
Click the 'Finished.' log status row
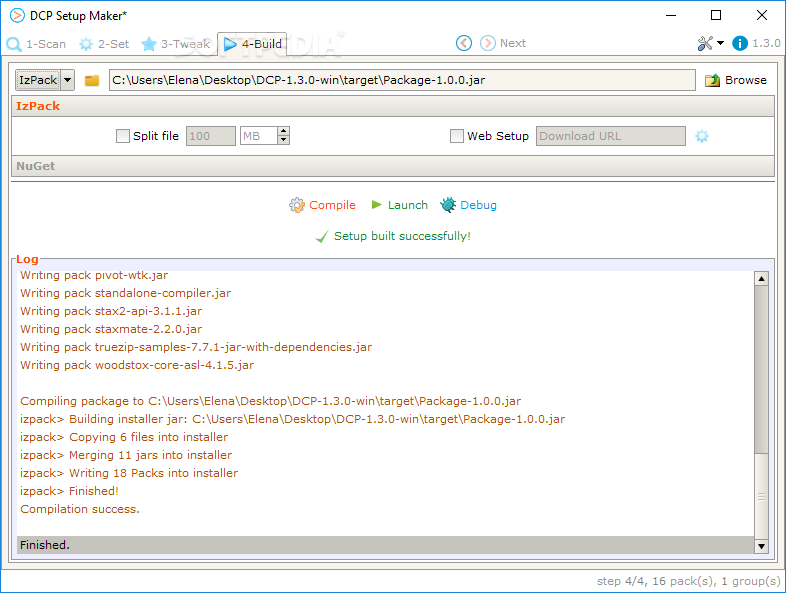(385, 545)
